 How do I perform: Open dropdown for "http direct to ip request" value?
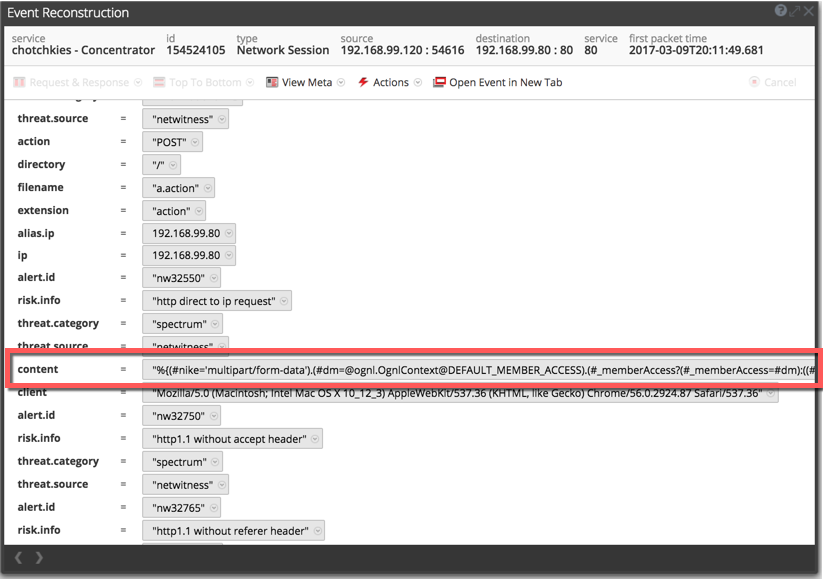tap(284, 301)
